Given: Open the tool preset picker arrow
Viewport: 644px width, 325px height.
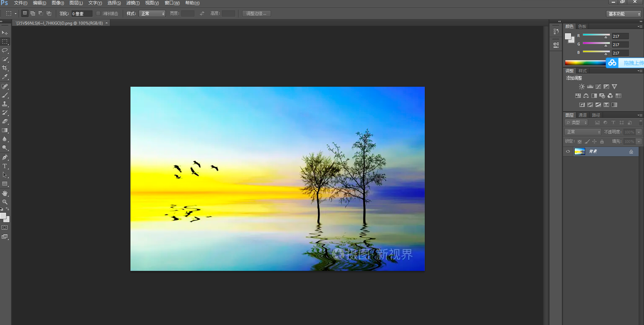Looking at the screenshot, I should pos(15,14).
